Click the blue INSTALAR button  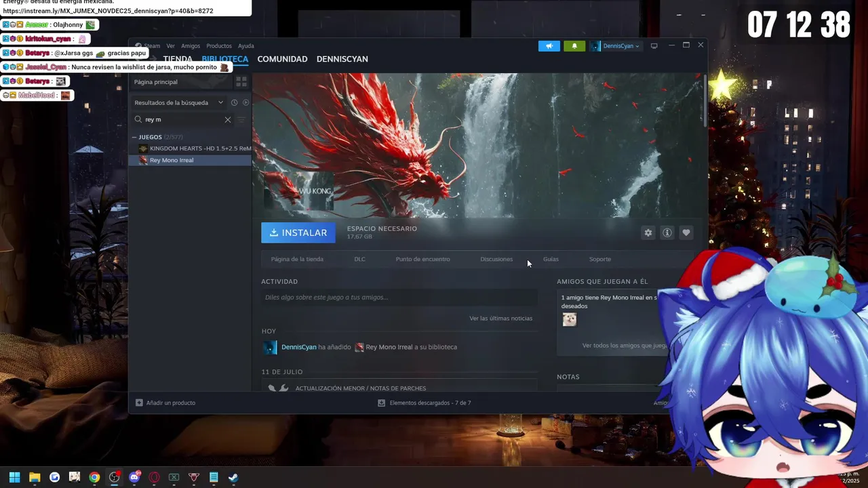click(298, 232)
